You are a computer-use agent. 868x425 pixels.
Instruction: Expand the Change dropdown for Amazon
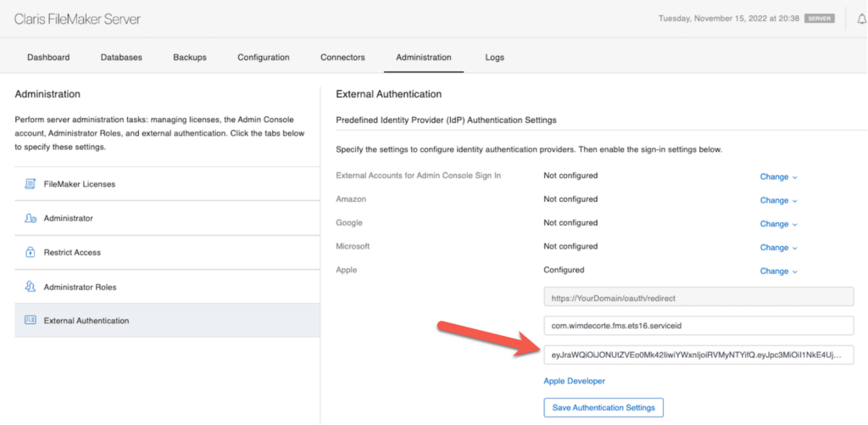pos(778,200)
